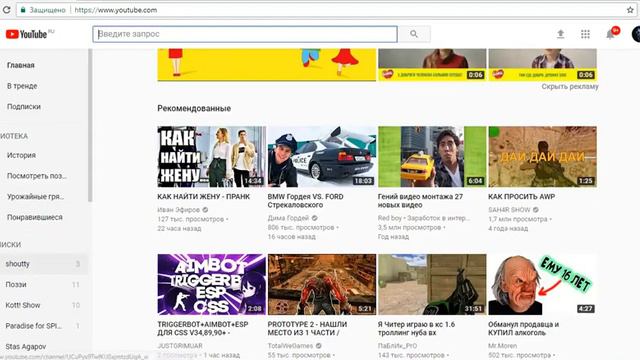Click the browser address bar URL
Image resolution: width=640 pixels, height=360 pixels.
(116, 10)
